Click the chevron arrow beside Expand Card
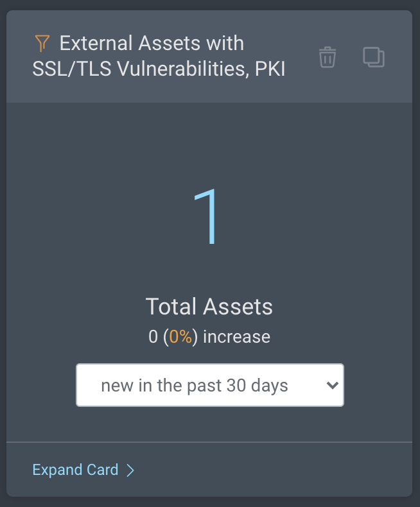Image resolution: width=420 pixels, height=507 pixels. (x=130, y=470)
